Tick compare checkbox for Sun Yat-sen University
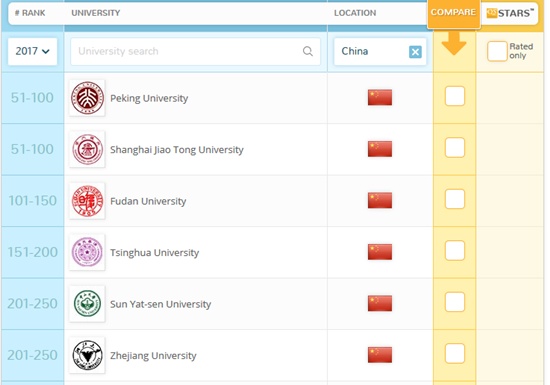550x385 pixels. [455, 302]
